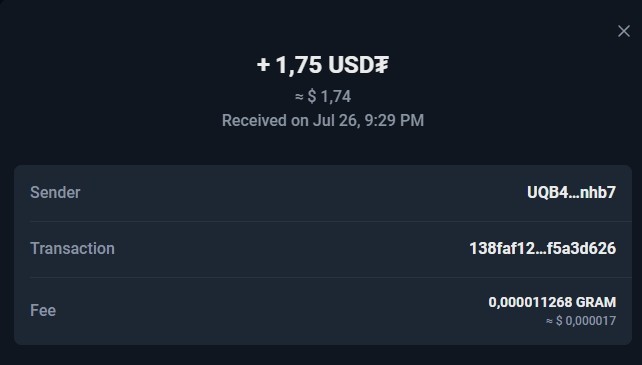This screenshot has height=365, width=642.
Task: Click the USD₮ currency symbol
Action: (x=358, y=65)
